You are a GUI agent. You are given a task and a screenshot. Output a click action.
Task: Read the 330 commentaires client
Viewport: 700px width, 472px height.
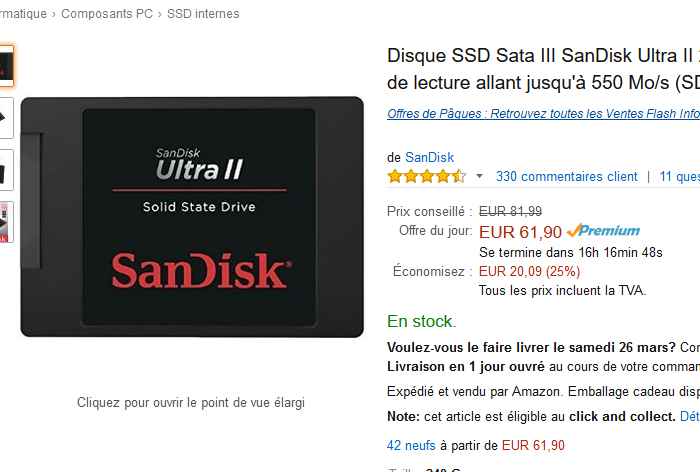[x=567, y=176]
